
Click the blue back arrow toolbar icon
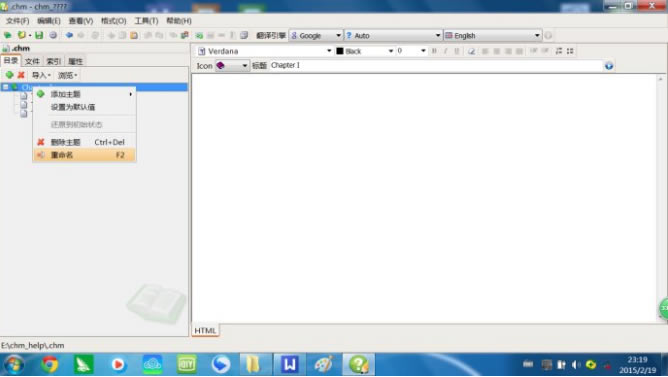coord(69,35)
